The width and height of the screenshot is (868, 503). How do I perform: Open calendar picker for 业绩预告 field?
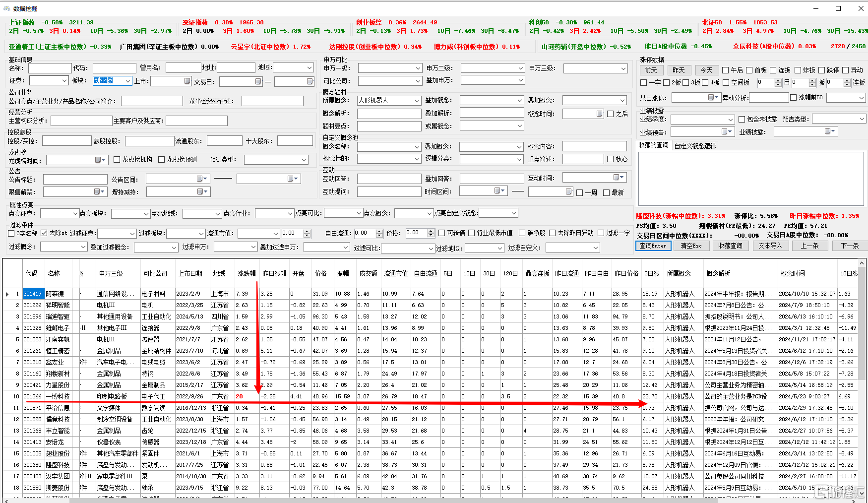tap(727, 131)
